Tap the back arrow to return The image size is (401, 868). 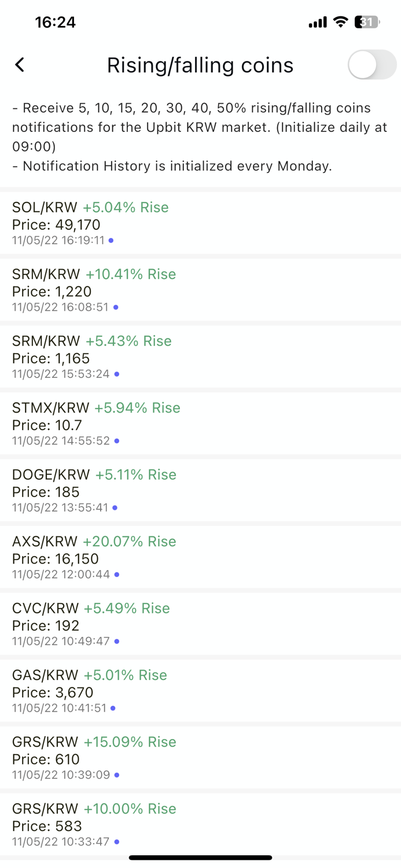pos(19,65)
